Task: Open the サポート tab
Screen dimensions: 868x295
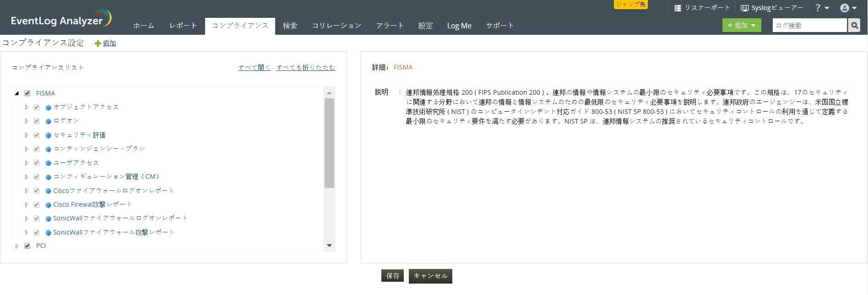Action: 500,26
